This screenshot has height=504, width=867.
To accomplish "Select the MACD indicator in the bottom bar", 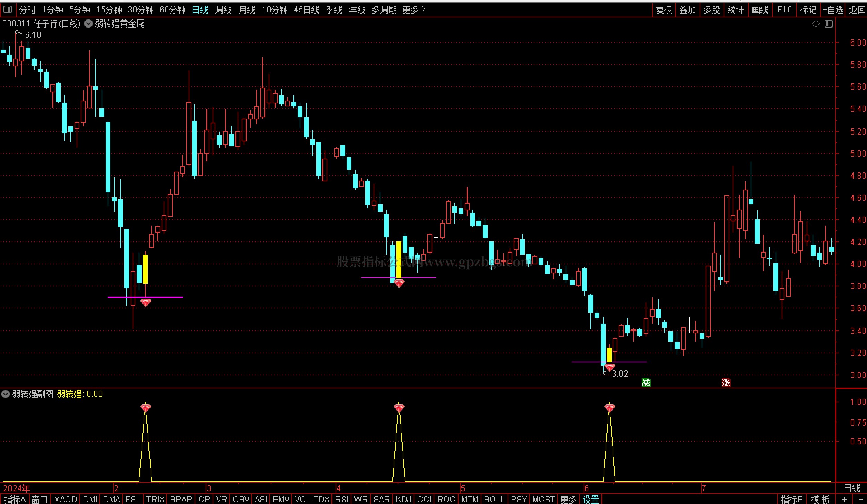I will [x=65, y=499].
